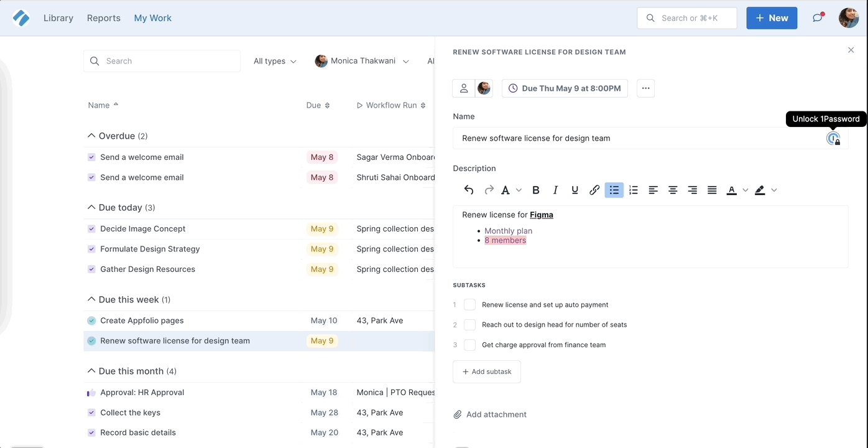Image resolution: width=868 pixels, height=448 pixels.
Task: Open the Reports tab
Action: [x=104, y=18]
